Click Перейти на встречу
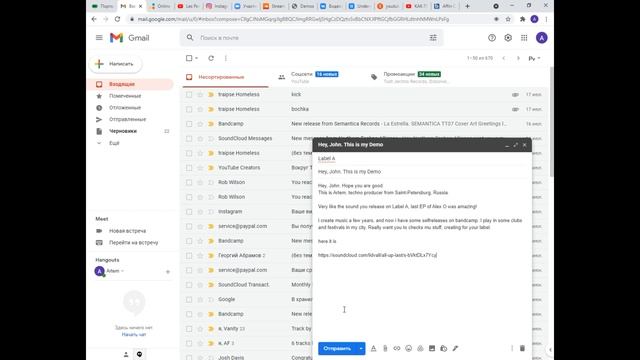 [x=133, y=242]
